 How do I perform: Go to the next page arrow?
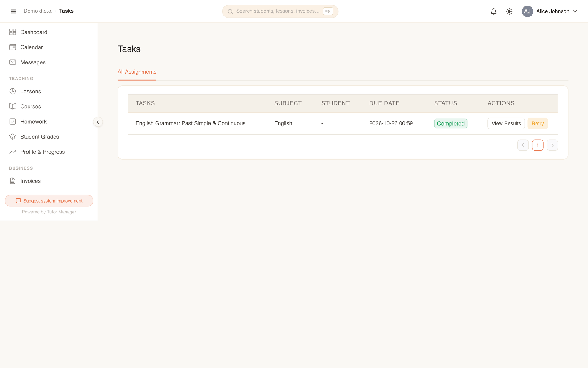(552, 145)
